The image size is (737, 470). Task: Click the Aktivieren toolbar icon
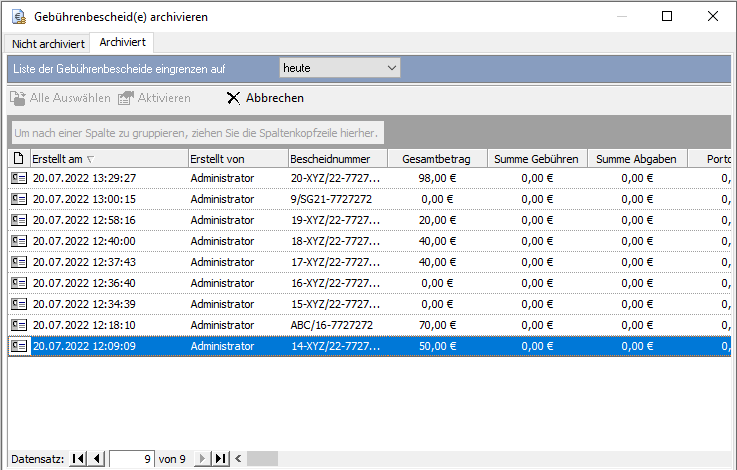125,98
